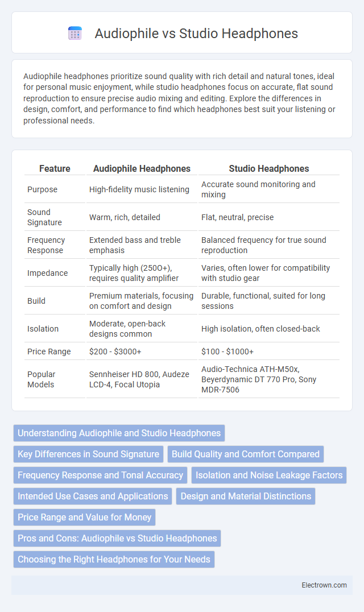
Task: Select Design and Material Distinctions link
Action: click(x=246, y=496)
